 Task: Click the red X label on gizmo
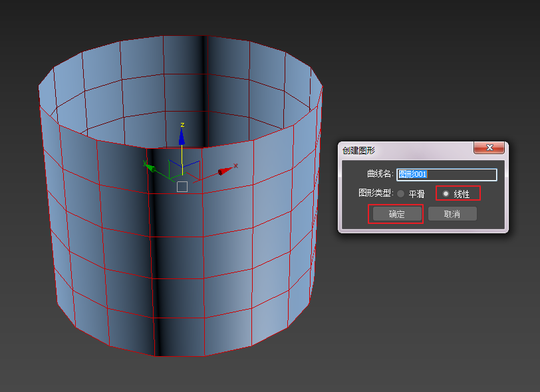point(235,165)
